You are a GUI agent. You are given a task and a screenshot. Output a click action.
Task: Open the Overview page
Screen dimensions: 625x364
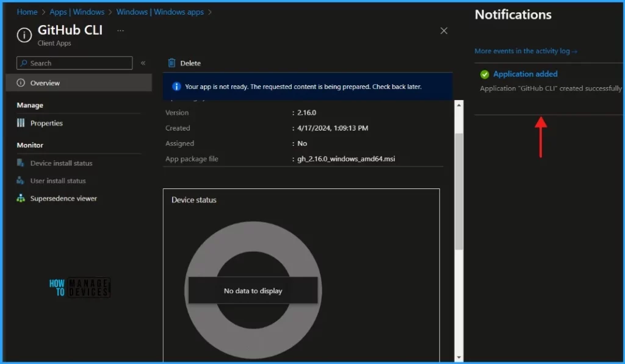click(79, 83)
